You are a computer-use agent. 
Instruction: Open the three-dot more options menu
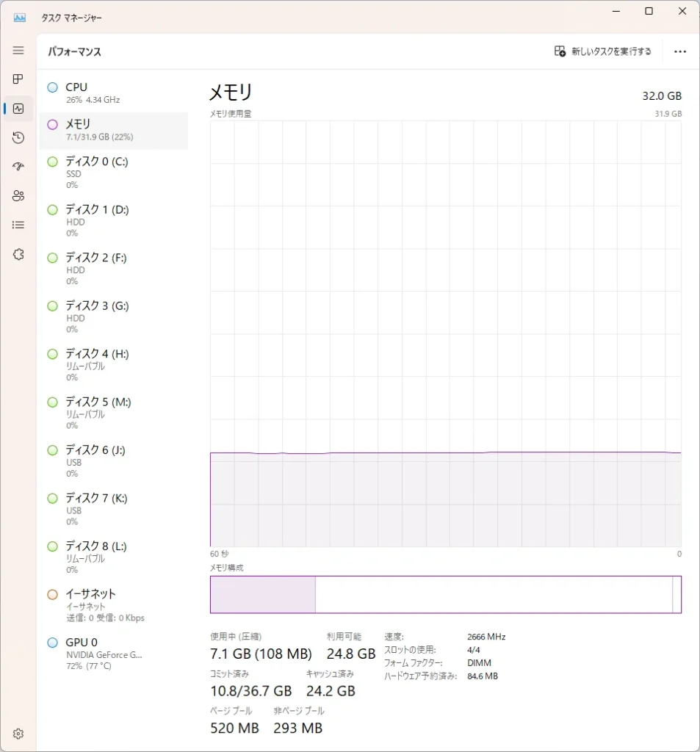click(679, 51)
